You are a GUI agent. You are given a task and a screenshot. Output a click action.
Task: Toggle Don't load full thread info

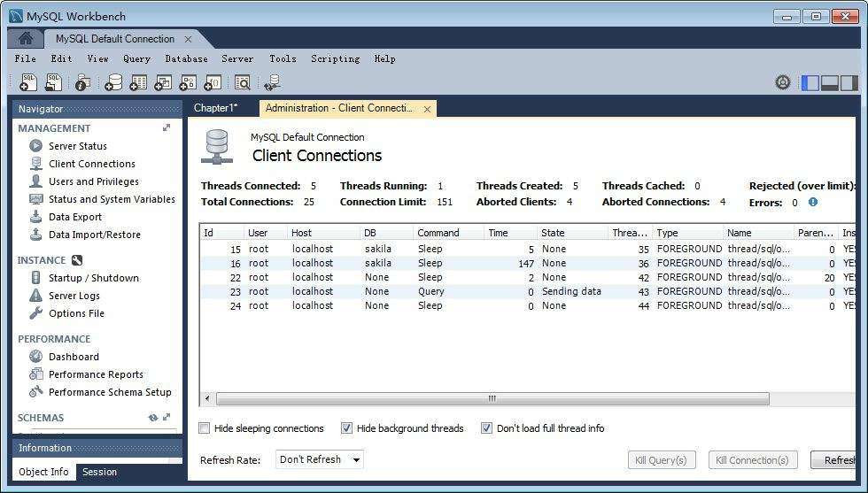[486, 428]
